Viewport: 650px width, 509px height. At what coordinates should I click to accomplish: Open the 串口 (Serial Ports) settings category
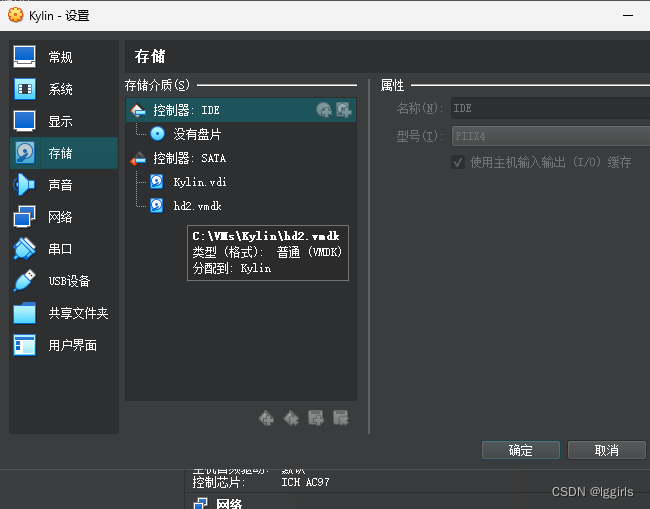point(64,249)
